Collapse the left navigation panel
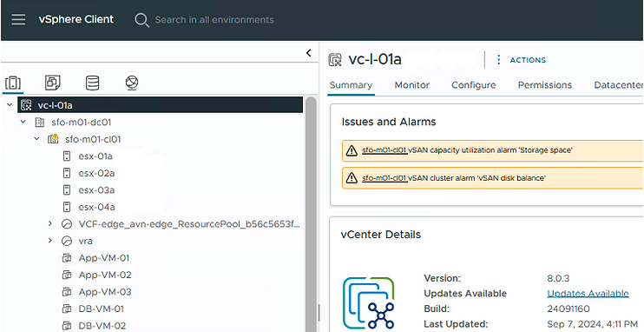 [x=309, y=53]
